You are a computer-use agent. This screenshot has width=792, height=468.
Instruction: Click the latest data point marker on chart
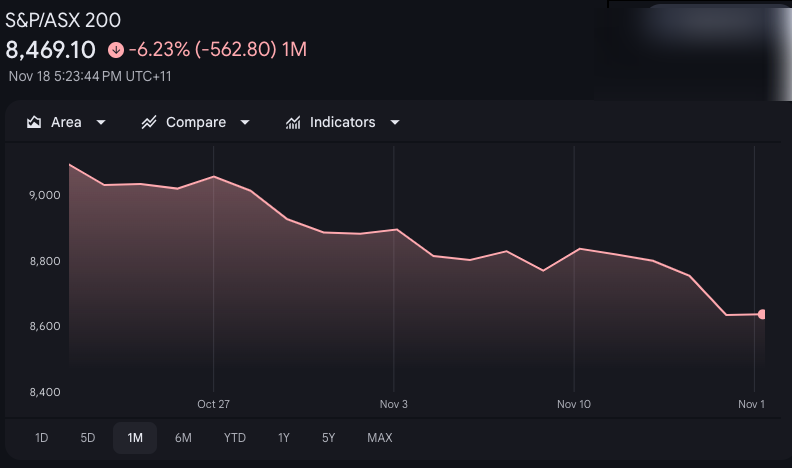[x=763, y=314]
